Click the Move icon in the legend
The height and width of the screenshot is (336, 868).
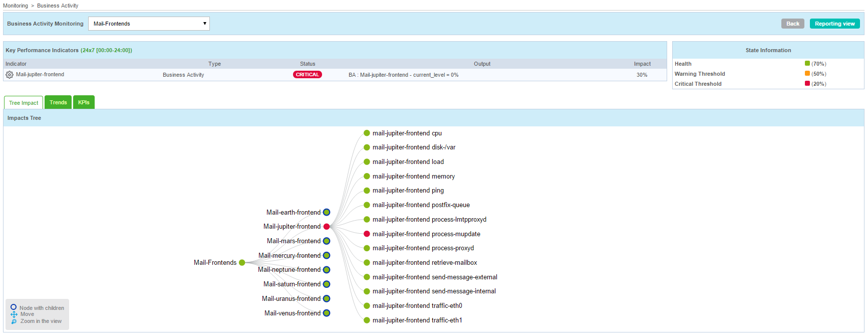[x=14, y=314]
